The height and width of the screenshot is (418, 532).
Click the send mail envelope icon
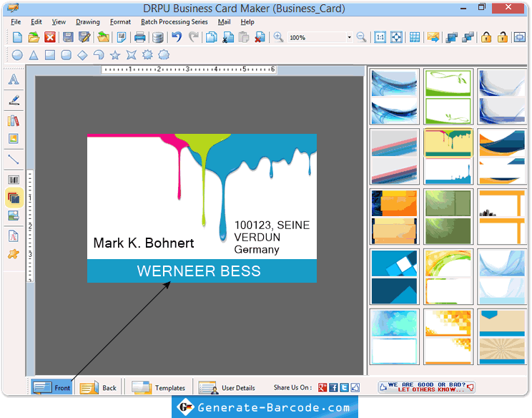click(433, 37)
